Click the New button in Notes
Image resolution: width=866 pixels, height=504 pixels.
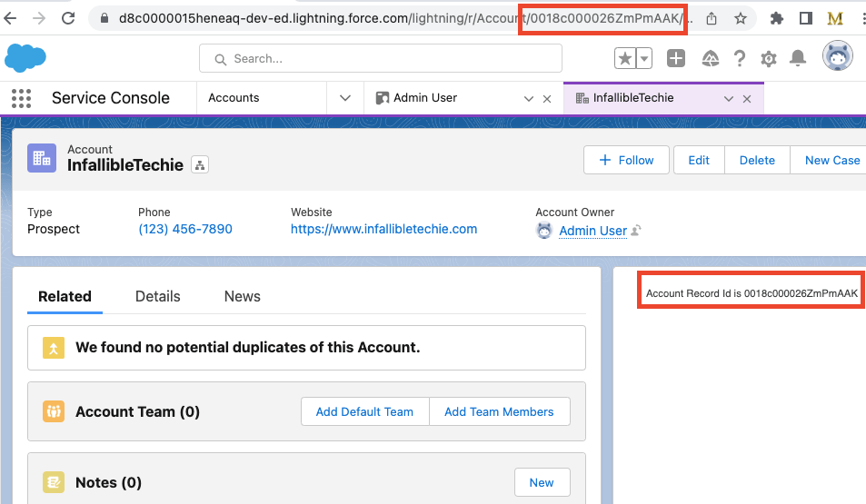tap(542, 482)
